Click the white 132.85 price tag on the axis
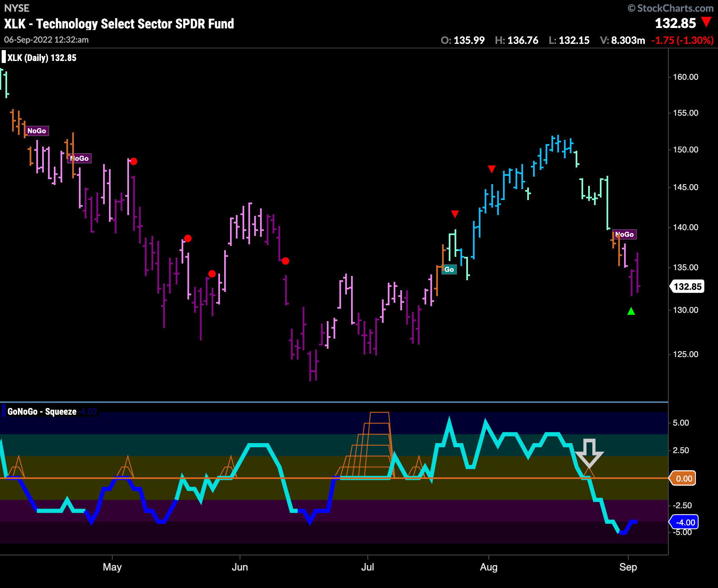 [688, 286]
